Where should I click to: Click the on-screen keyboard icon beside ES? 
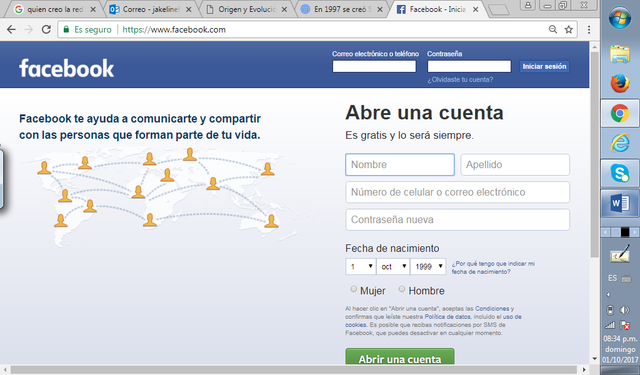626,279
